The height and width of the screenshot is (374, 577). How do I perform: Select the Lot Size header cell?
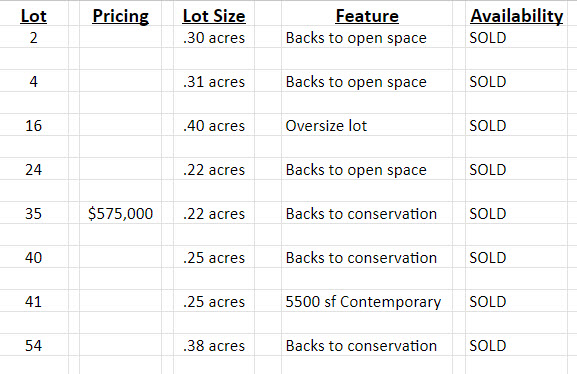214,16
